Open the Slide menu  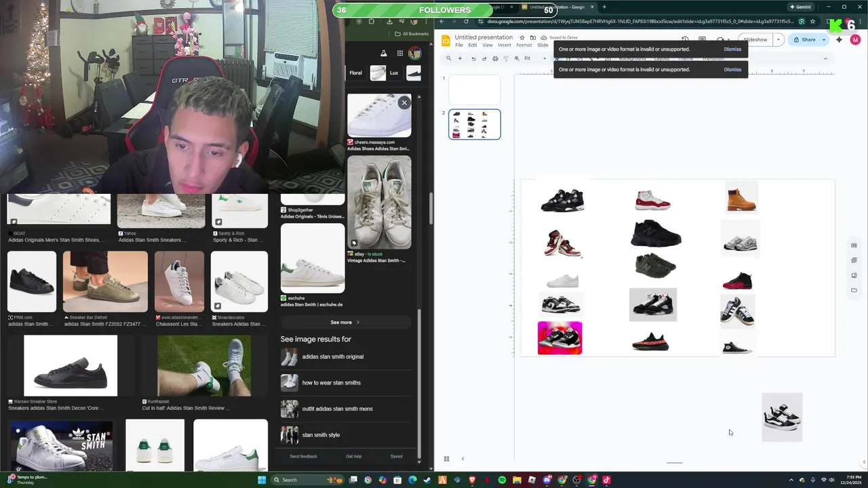[x=542, y=45]
